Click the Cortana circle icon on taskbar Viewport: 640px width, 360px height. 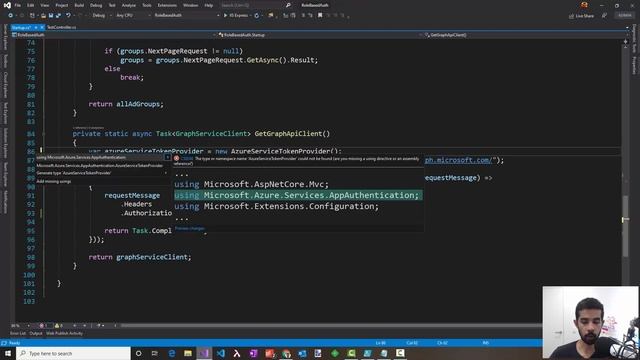coord(138,353)
